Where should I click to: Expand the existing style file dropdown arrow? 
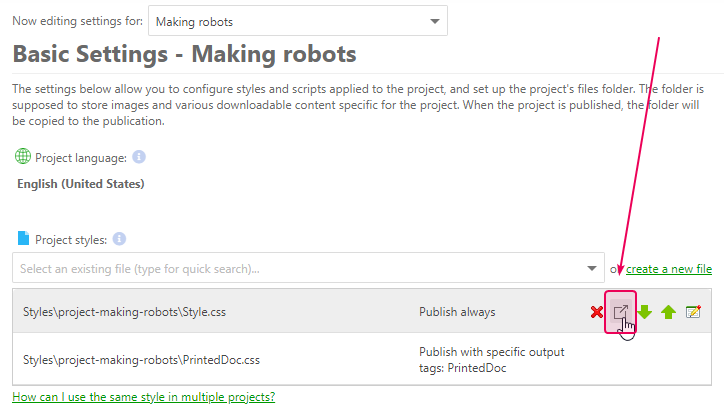[591, 268]
